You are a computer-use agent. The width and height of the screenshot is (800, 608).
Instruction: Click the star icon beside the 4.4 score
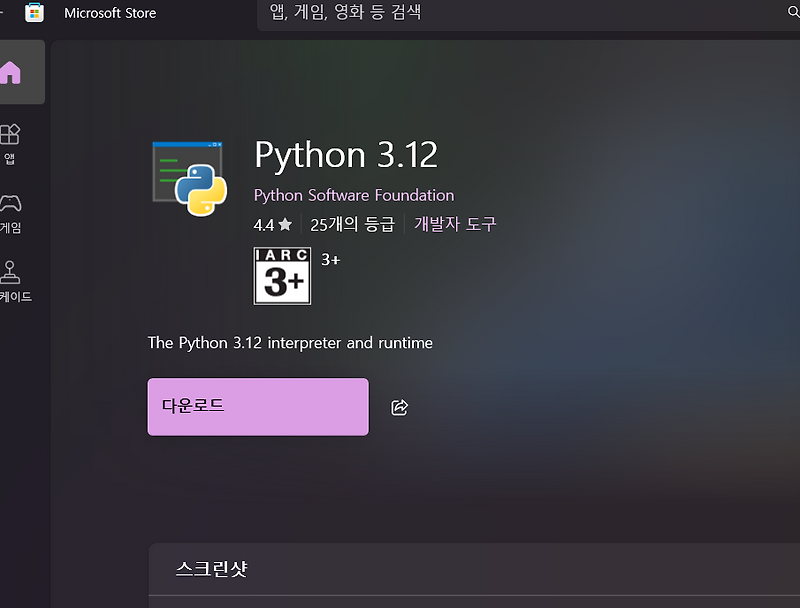(285, 224)
